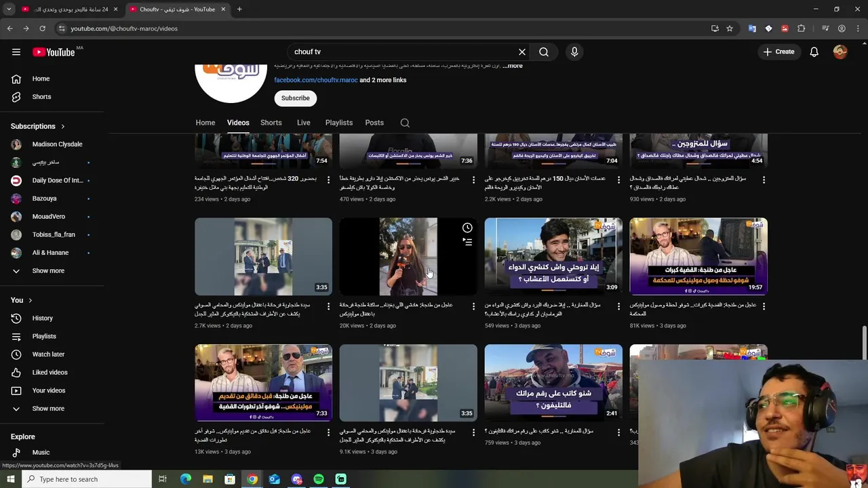Open the facebook.com/chouftv.maroc link
The height and width of the screenshot is (488, 868).
tap(315, 80)
